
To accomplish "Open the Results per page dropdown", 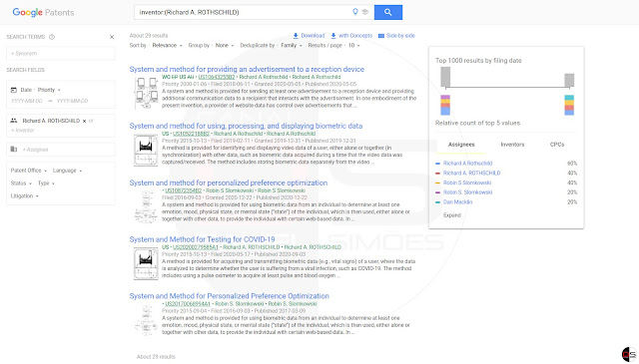I will click(353, 46).
